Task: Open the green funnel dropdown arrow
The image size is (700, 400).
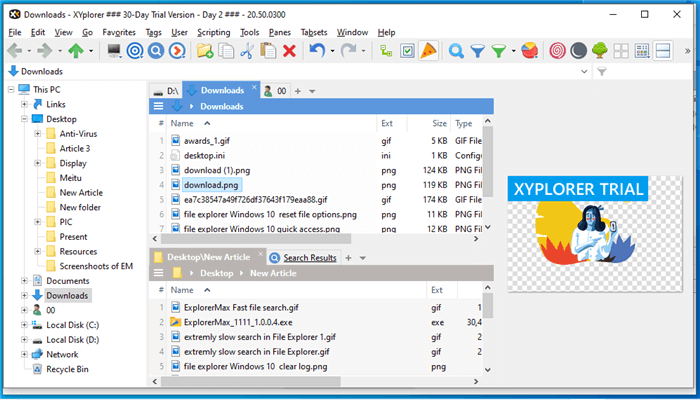Action: pos(513,51)
